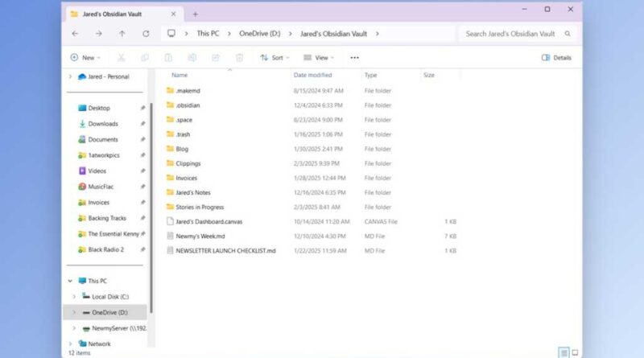Click the Cut scissors icon
The image size is (644, 358).
(122, 58)
